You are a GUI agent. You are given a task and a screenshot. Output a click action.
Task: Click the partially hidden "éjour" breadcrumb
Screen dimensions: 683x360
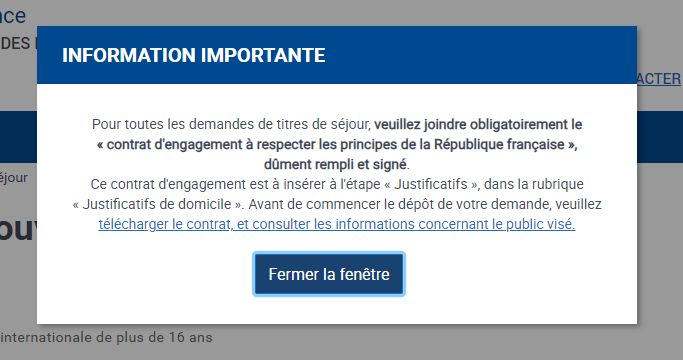14,178
